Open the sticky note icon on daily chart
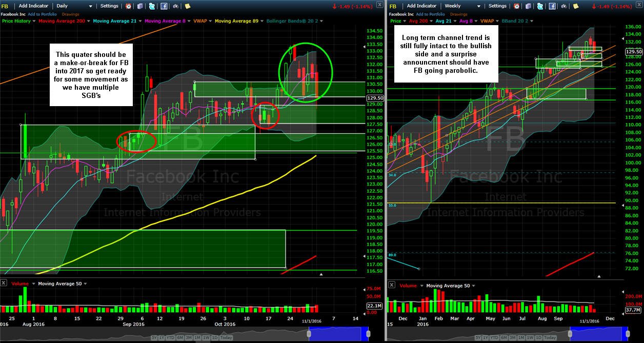Screen dimensions: 644x343 188,6
